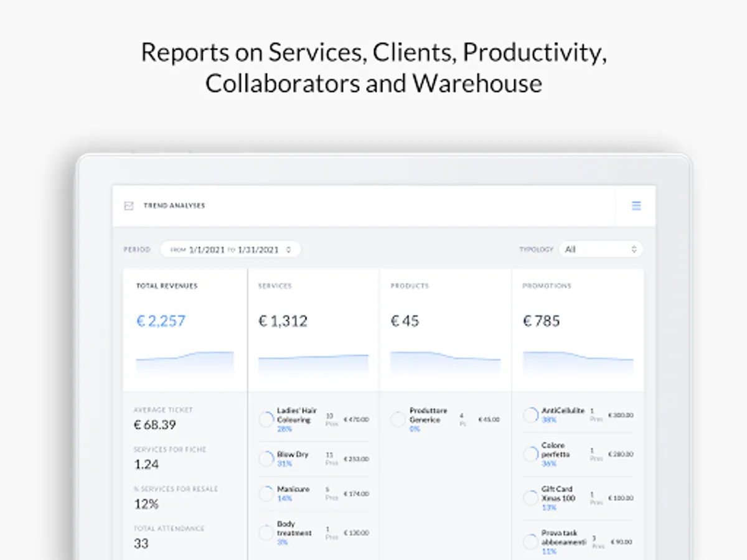Click the € 300.00 AntiCellulite amount
This screenshot has height=560, width=747.
[621, 415]
